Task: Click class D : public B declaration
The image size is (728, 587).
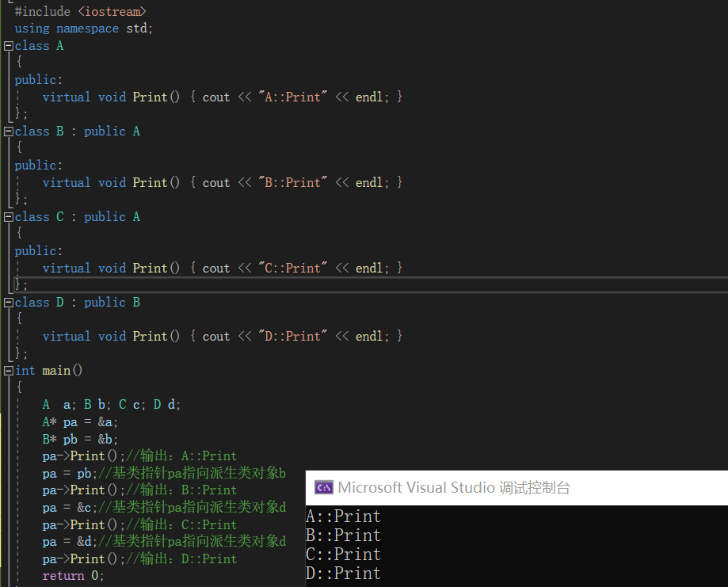Action: pyautogui.click(x=77, y=303)
